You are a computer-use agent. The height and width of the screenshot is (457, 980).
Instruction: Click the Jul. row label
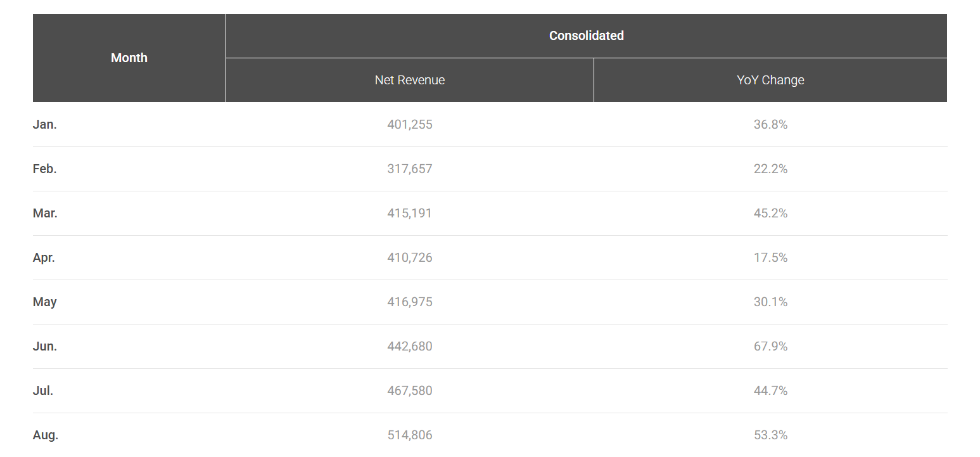[43, 391]
